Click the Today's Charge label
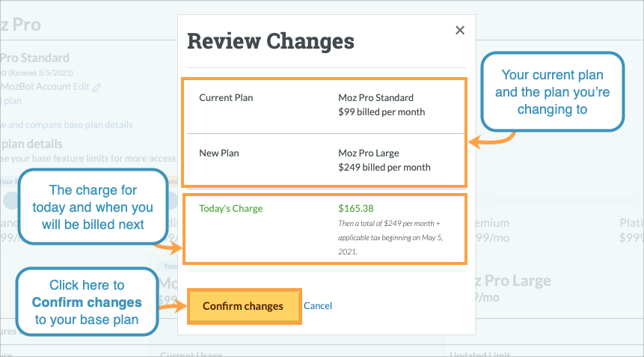The height and width of the screenshot is (357, 644). (x=230, y=209)
